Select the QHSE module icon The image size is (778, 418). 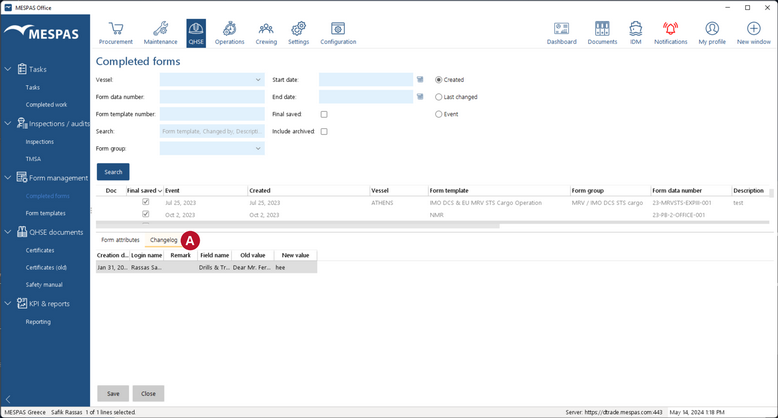coord(196,33)
